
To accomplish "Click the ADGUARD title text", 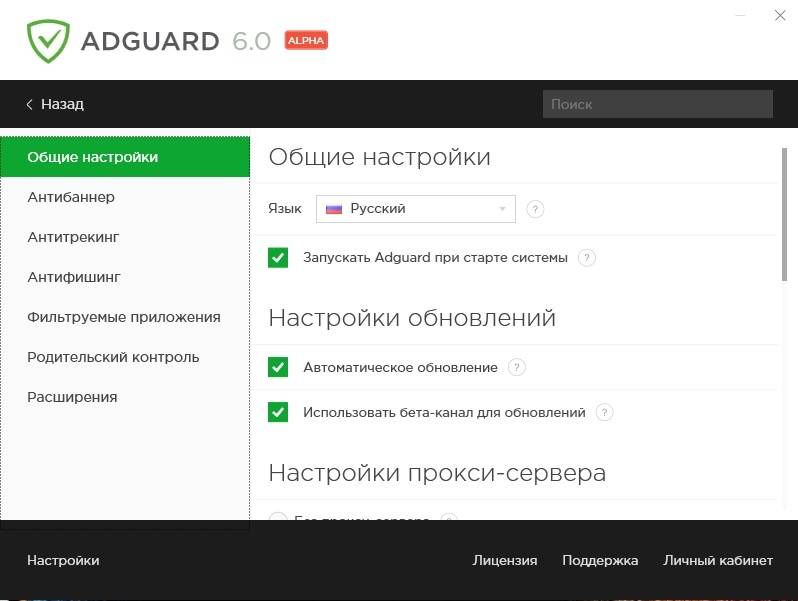I will 150,41.
